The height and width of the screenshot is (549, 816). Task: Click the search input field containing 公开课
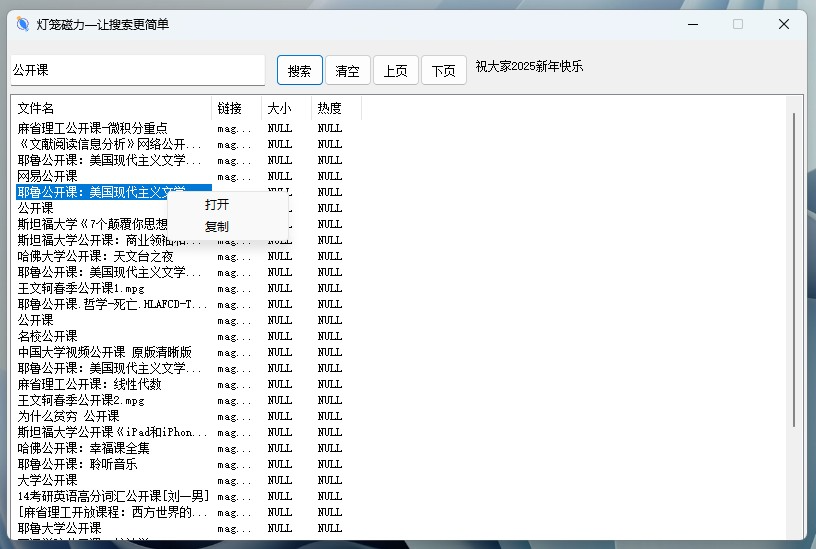137,70
